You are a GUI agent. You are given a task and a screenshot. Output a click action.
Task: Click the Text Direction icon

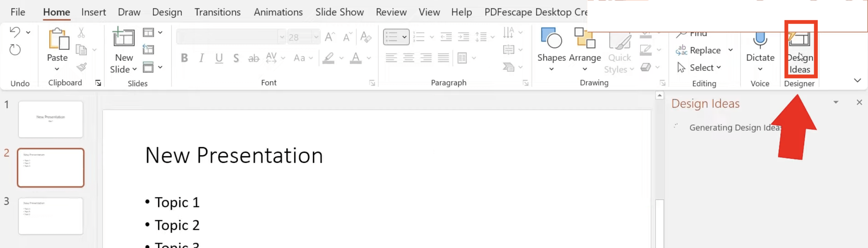click(508, 33)
